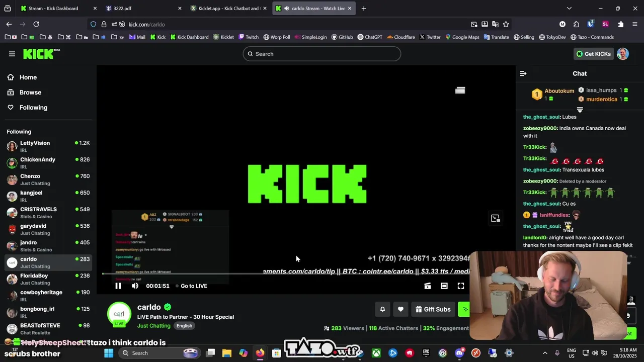Open the Kick hamburger menu
Image resolution: width=644 pixels, height=362 pixels.
[x=12, y=54]
